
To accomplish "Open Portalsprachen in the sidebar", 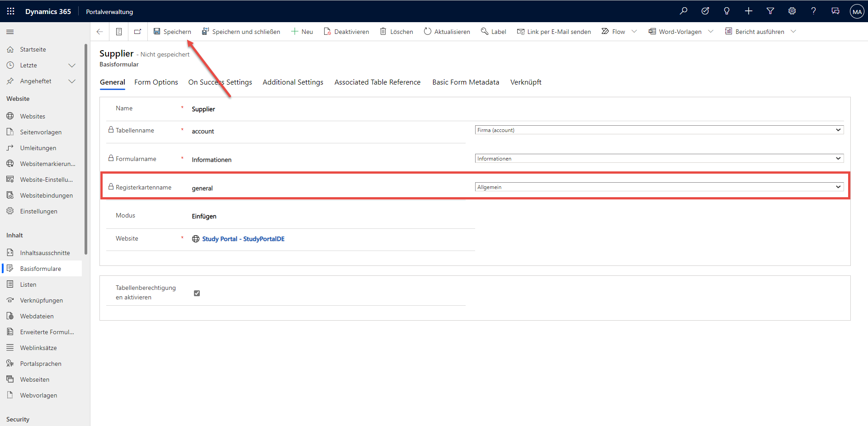I will pyautogui.click(x=42, y=364).
